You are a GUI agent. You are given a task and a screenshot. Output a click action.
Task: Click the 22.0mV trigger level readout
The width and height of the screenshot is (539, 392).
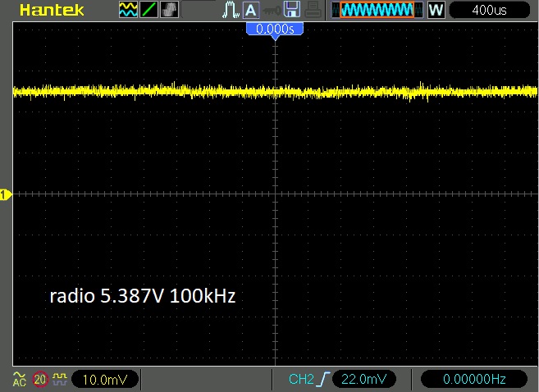pos(364,379)
